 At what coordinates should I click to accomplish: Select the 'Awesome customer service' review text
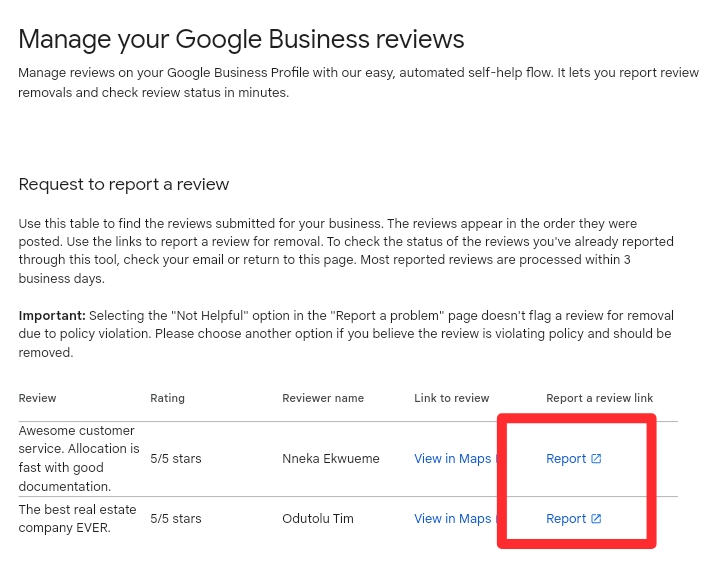[x=79, y=458]
